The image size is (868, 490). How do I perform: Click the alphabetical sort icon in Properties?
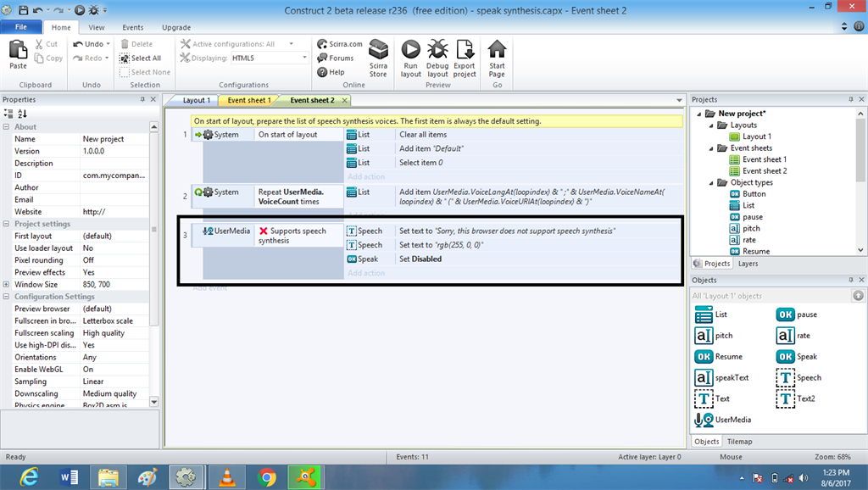pos(22,114)
